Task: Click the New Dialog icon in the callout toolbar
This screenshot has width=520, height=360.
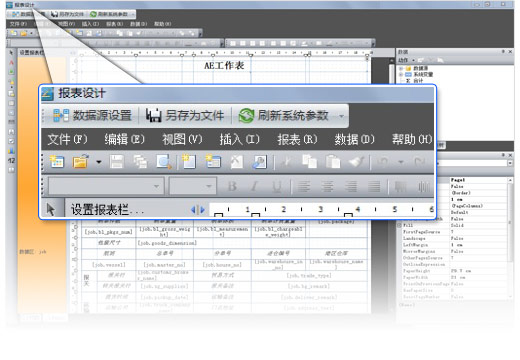Action: 213,162
